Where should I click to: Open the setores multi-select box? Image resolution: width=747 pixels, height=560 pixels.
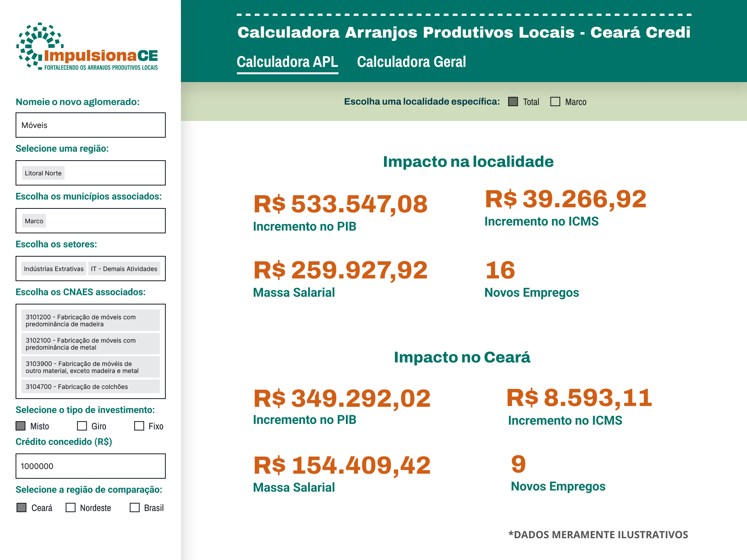point(91,268)
